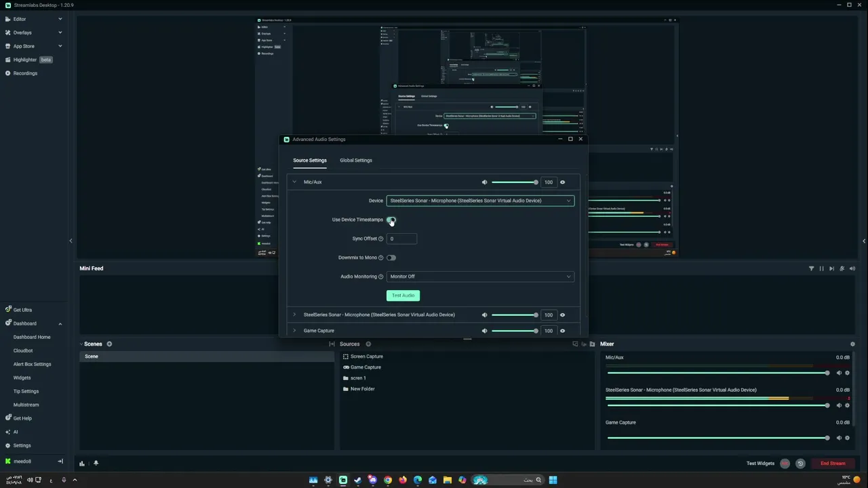Mute Game Capture speaker in Advanced Audio Settings
The width and height of the screenshot is (868, 488).
pyautogui.click(x=484, y=331)
